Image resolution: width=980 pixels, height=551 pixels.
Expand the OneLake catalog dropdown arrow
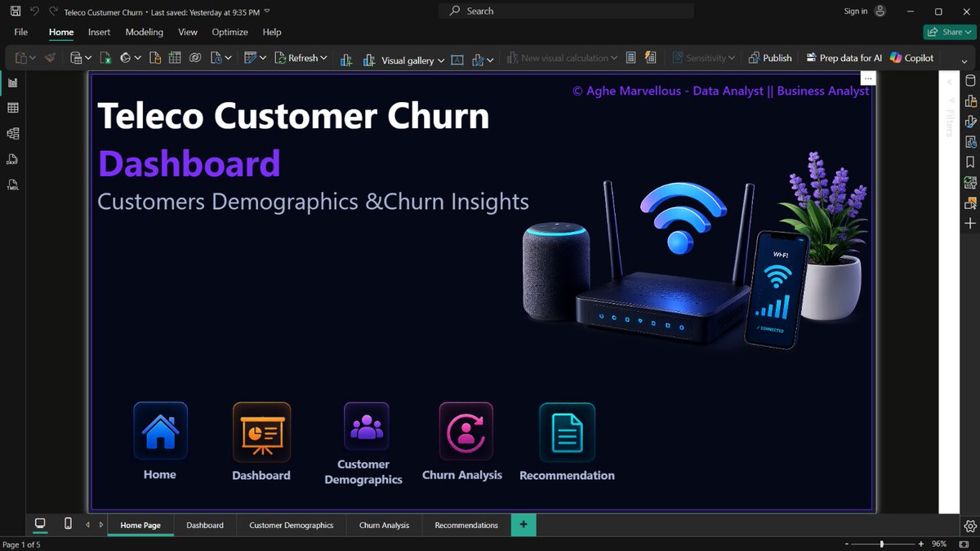click(x=138, y=59)
